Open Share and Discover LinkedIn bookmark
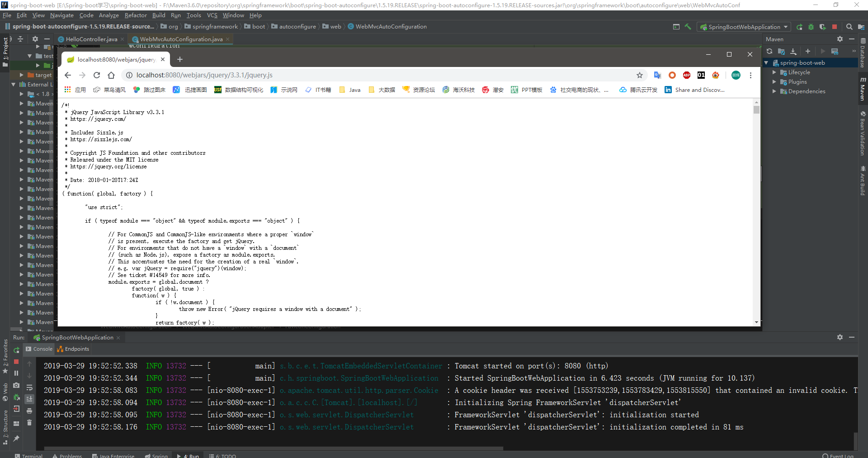This screenshot has height=458, width=868. point(695,90)
